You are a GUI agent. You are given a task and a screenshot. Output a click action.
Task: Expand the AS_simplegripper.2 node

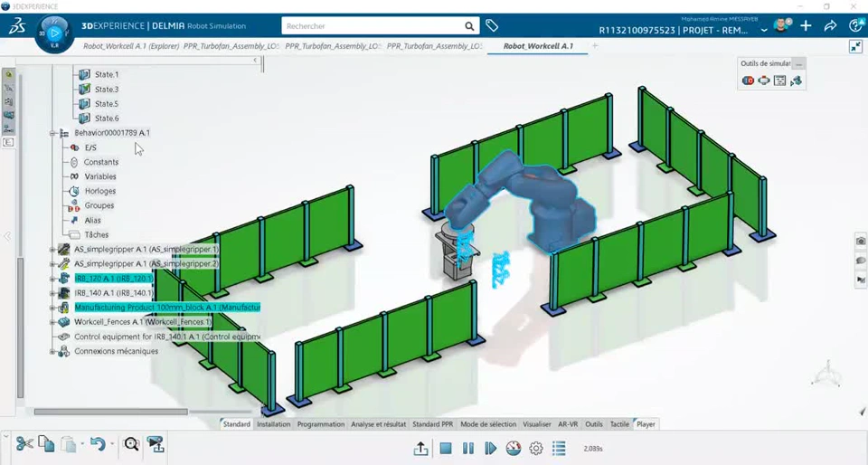click(52, 264)
